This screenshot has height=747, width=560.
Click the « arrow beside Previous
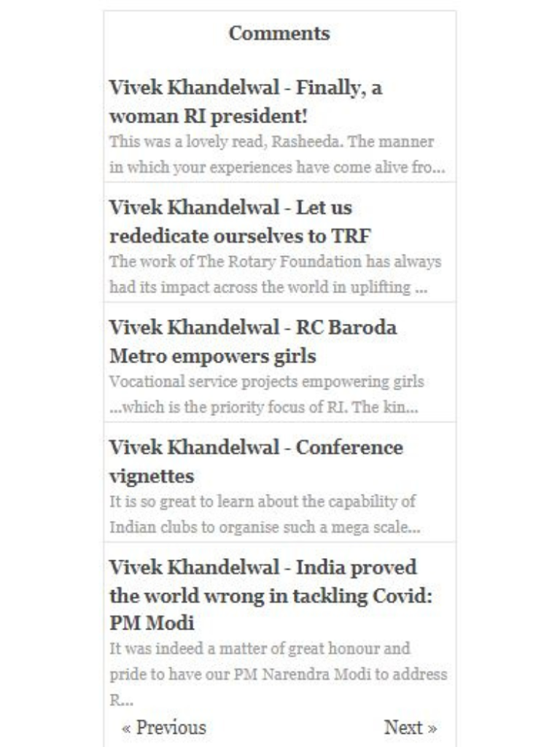point(126,729)
